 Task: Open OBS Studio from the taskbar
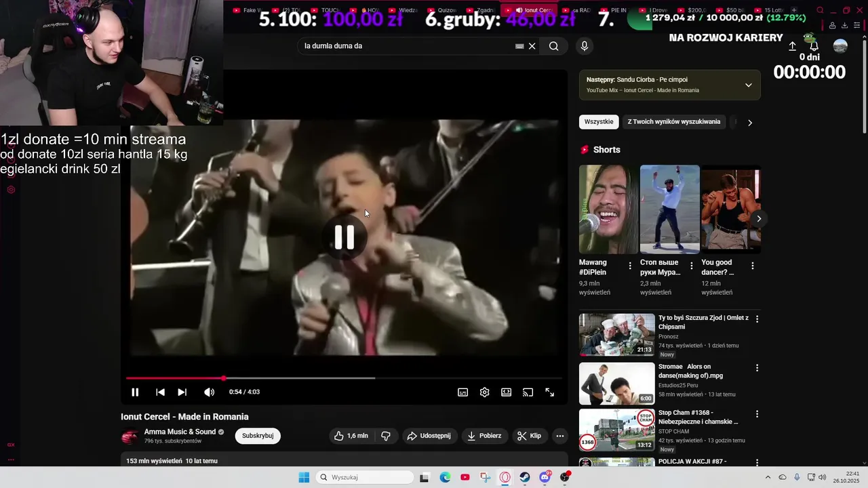coord(565,477)
